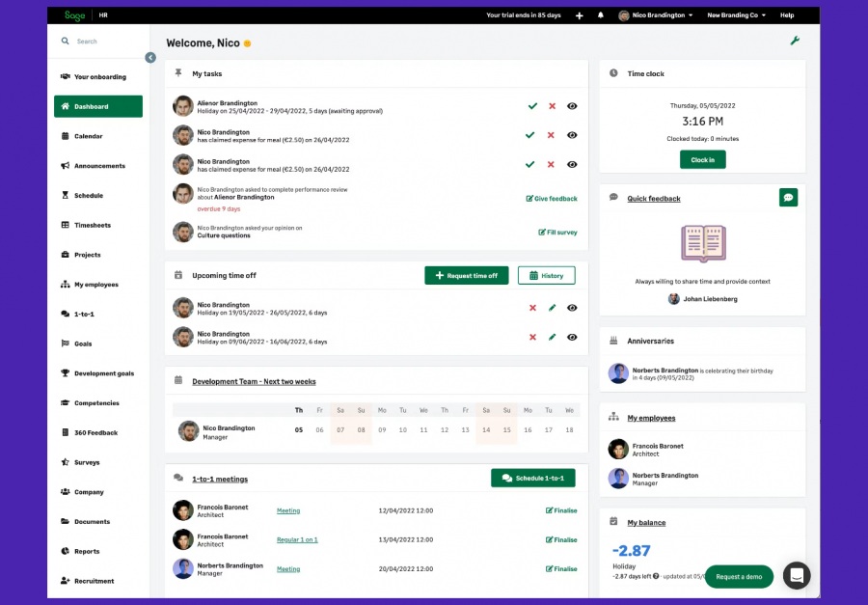Open Recruitment from the sidebar menu
This screenshot has height=605, width=868.
click(x=94, y=581)
